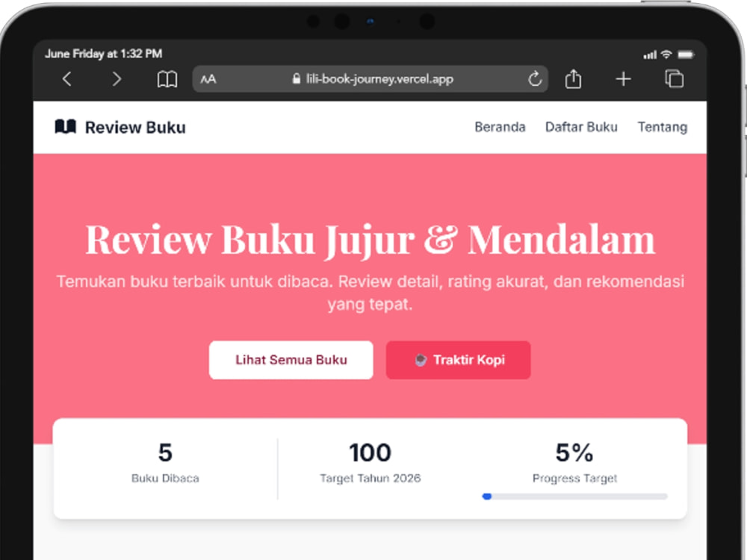Go back with Safari back arrow
747x560 pixels.
(x=67, y=79)
